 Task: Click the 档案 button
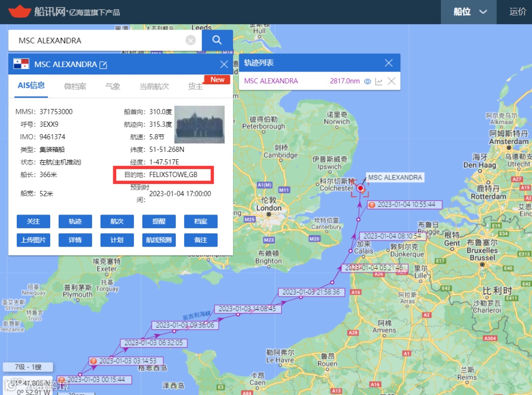click(x=201, y=221)
